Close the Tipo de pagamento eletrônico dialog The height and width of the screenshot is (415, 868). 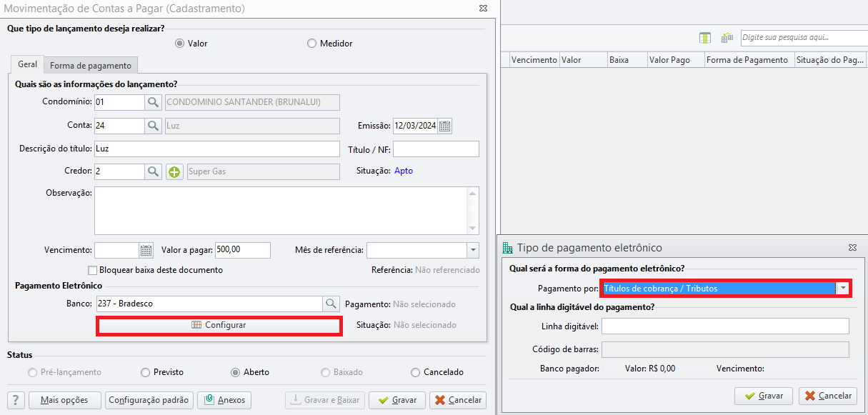852,247
